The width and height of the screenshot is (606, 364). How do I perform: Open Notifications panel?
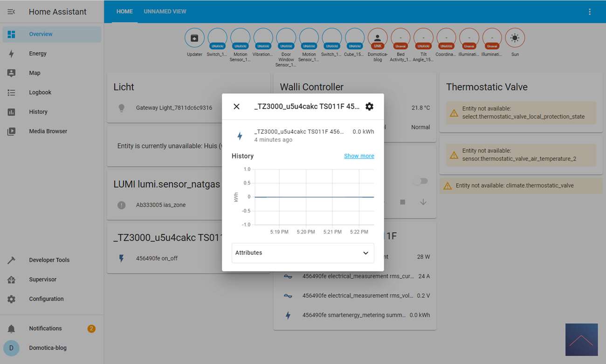coord(45,329)
